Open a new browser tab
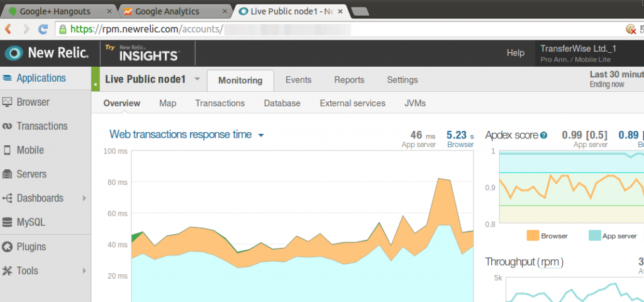Viewport: 644px width, 302px height. [x=360, y=12]
